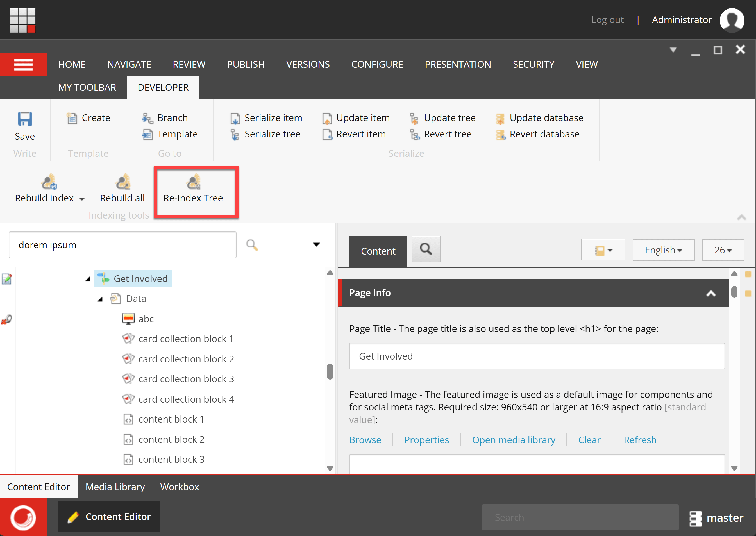
Task: Collapse the Get Involved tree node
Action: [88, 279]
